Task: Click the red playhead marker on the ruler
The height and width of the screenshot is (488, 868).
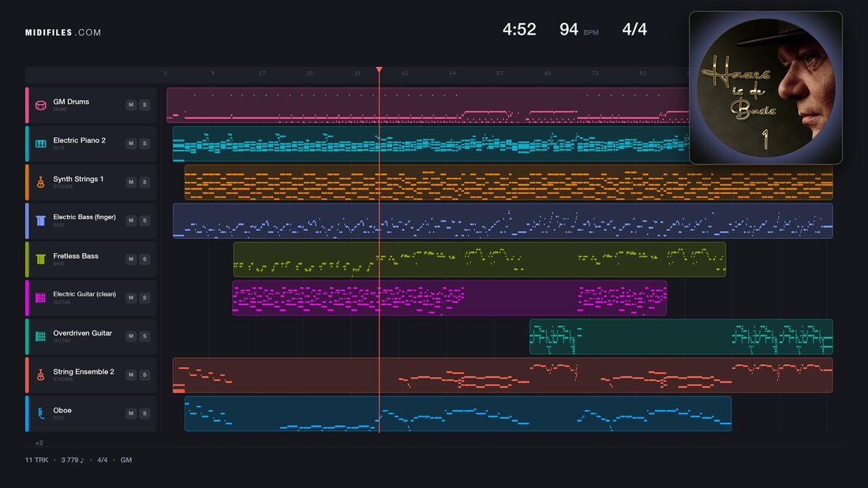Action: click(380, 69)
